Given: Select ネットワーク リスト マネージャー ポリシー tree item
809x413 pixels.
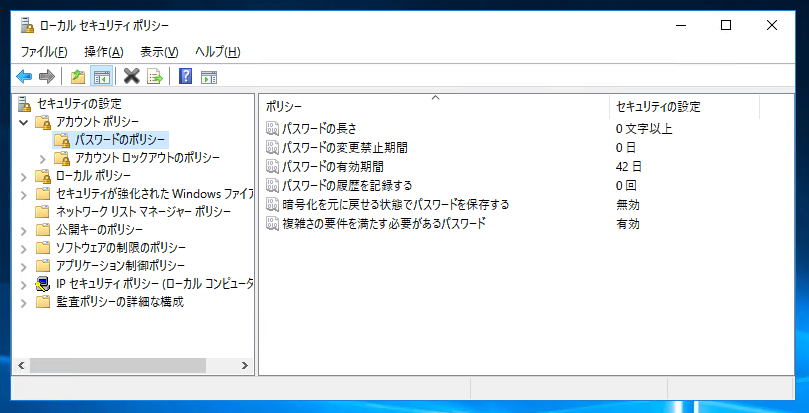Looking at the screenshot, I should click(143, 212).
